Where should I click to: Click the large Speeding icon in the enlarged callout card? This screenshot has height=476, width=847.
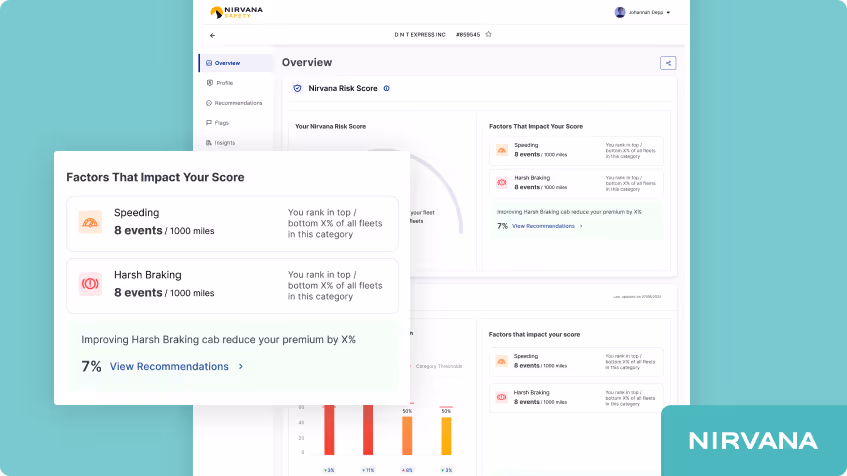coord(90,222)
